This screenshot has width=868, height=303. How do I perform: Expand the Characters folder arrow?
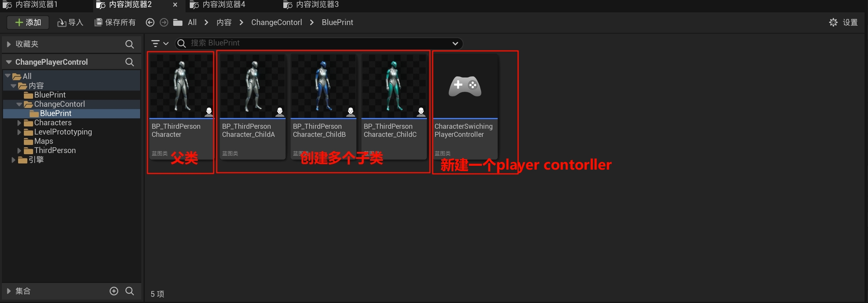click(x=19, y=123)
